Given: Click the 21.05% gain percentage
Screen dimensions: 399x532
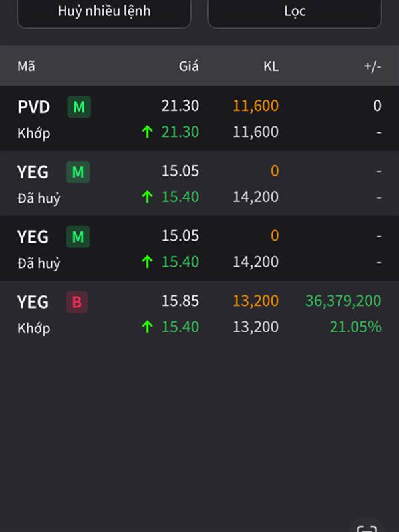Looking at the screenshot, I should 356,327.
